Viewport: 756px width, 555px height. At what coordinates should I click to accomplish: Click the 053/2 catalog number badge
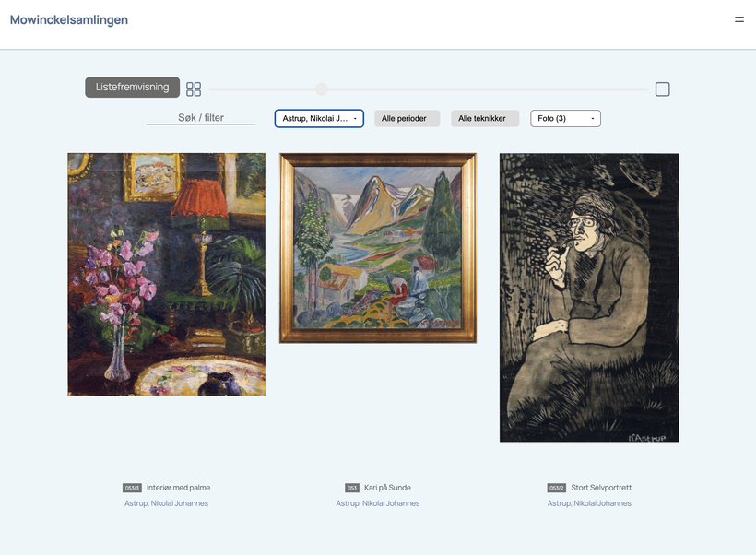556,488
